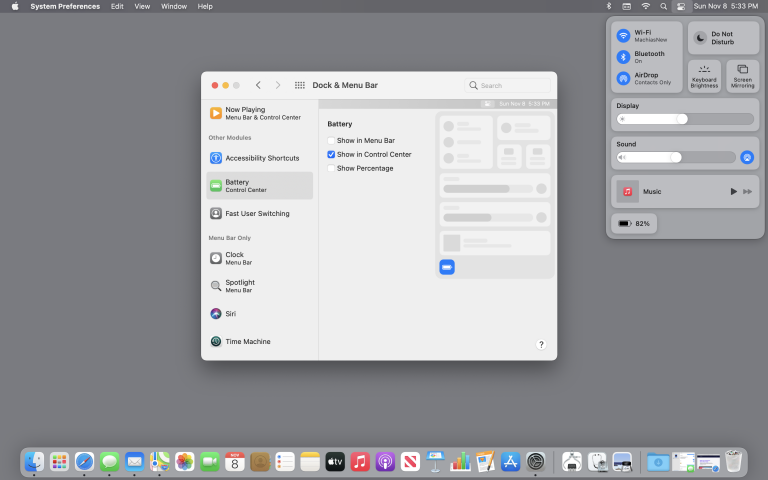Click the help question mark button
768x480 pixels.
[541, 344]
